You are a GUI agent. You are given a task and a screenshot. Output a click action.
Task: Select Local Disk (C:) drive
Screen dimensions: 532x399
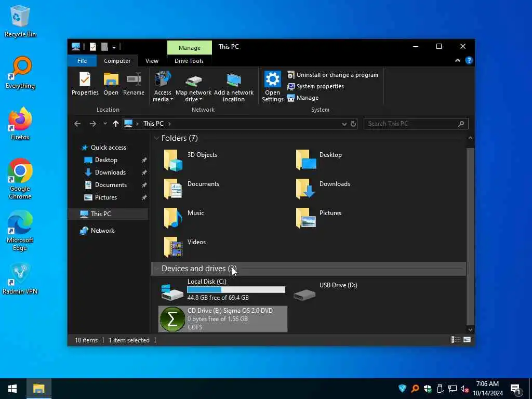(222, 290)
